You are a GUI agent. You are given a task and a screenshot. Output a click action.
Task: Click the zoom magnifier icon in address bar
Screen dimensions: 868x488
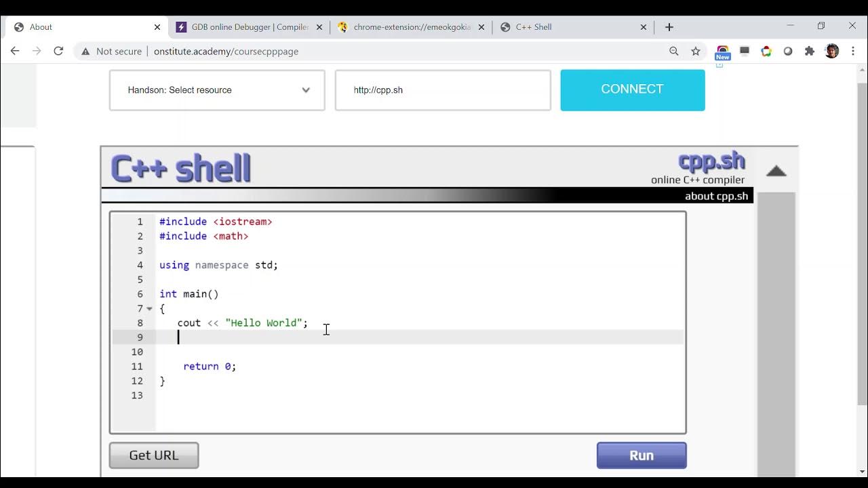tap(674, 51)
